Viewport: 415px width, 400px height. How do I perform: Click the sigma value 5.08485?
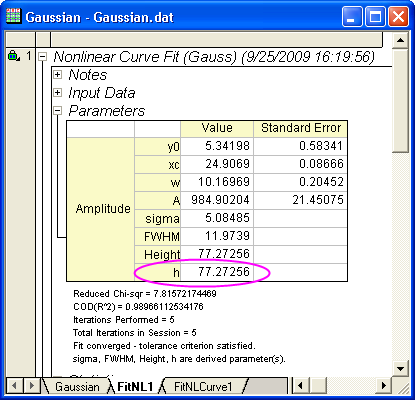[x=217, y=218]
